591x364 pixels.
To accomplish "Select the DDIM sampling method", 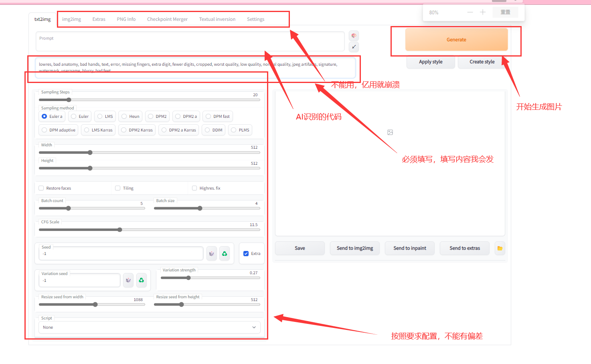I will (213, 130).
